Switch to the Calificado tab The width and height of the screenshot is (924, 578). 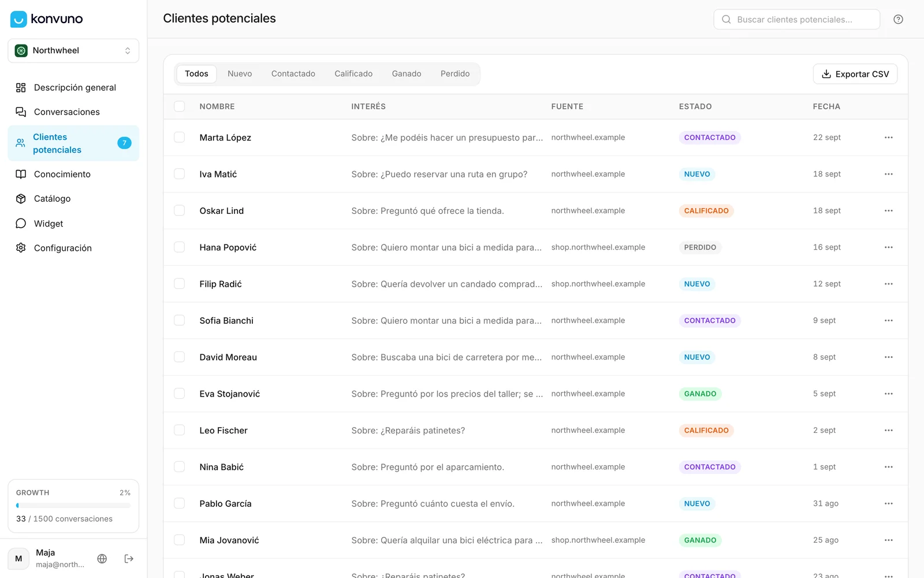[x=353, y=74]
